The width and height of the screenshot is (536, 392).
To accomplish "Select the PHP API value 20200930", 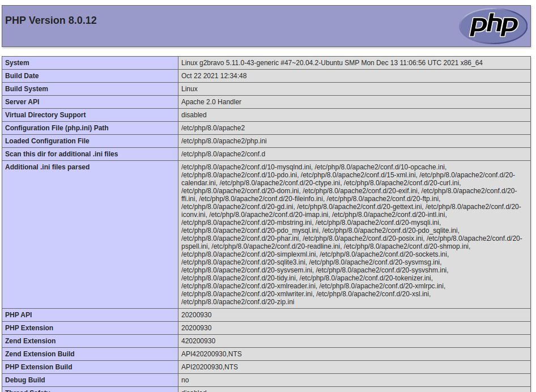I will point(196,315).
